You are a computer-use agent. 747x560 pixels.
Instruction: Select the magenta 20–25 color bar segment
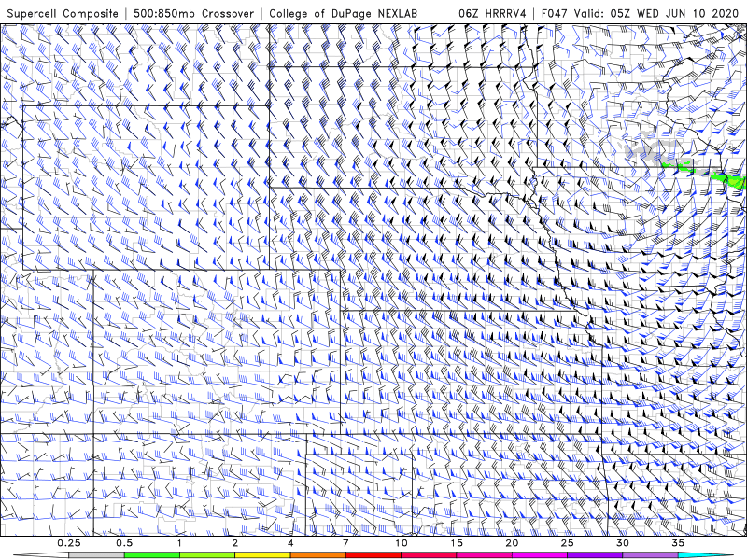540,555
